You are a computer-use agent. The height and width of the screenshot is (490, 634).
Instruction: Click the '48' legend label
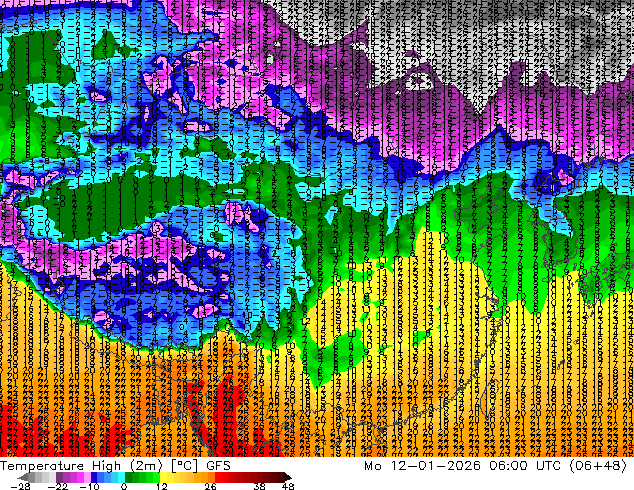point(288,486)
